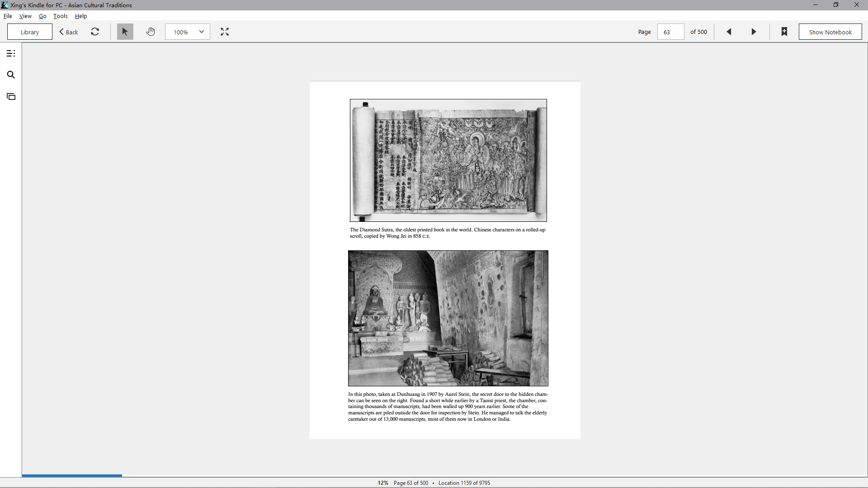Image resolution: width=868 pixels, height=488 pixels.
Task: Open the File menu
Action: pos(8,16)
